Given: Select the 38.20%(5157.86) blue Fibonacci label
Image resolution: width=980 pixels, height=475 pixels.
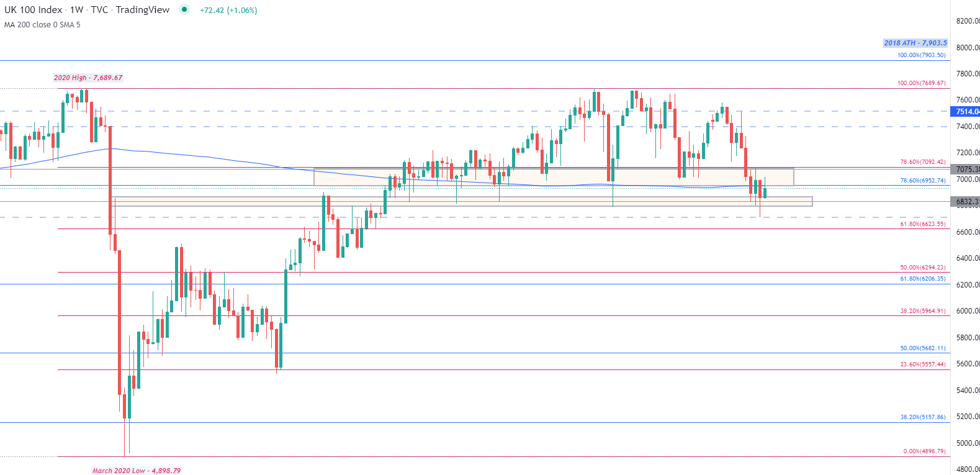Looking at the screenshot, I should coord(923,417).
